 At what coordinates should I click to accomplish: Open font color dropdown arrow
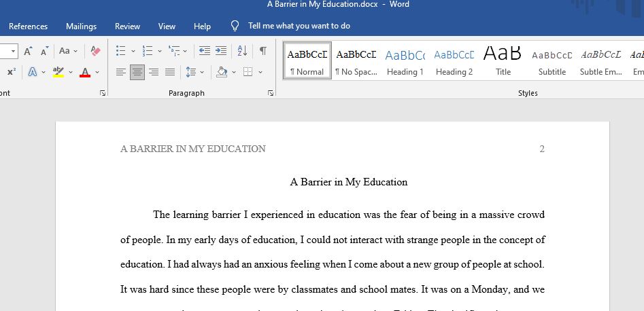click(x=97, y=73)
